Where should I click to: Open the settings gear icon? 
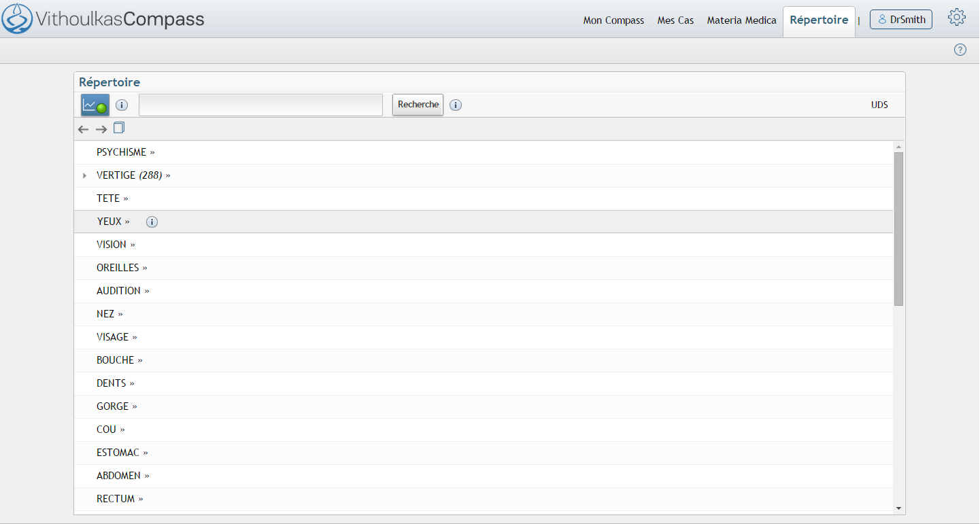coord(956,18)
